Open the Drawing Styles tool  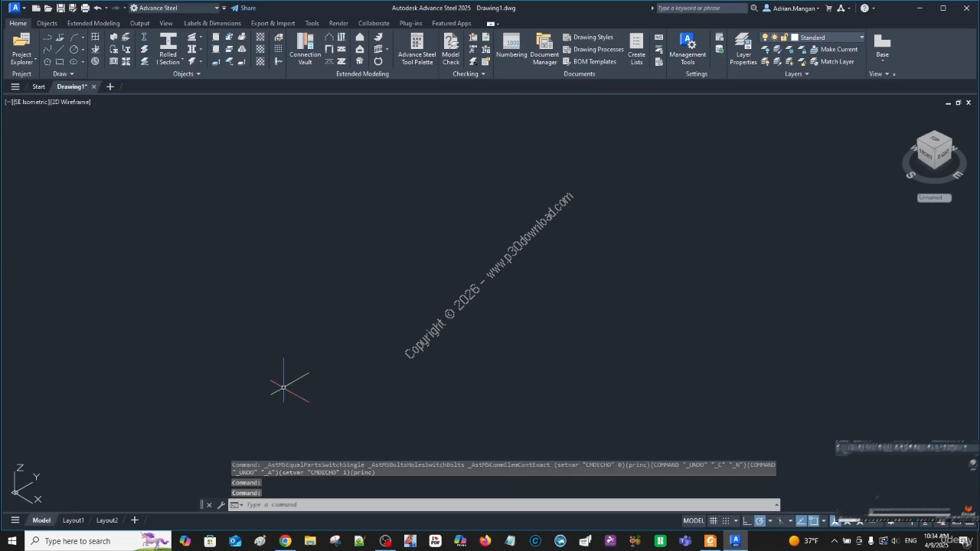click(588, 37)
